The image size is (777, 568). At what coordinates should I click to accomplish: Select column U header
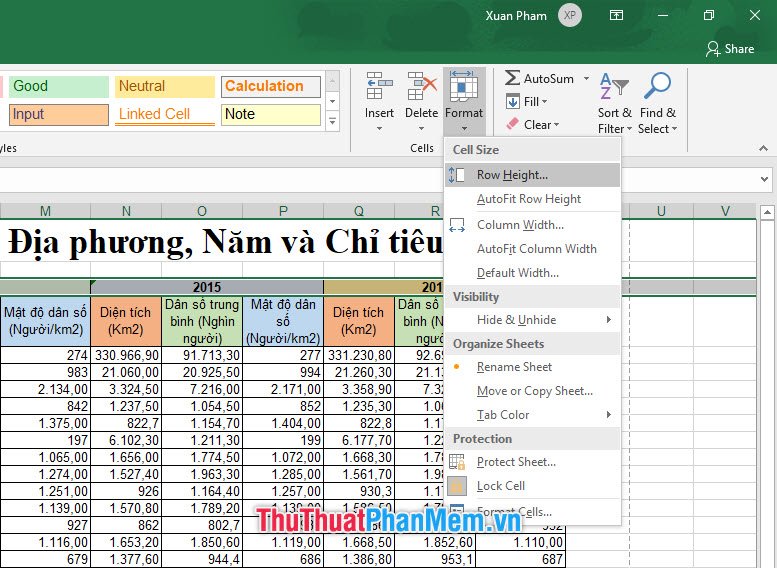point(661,211)
